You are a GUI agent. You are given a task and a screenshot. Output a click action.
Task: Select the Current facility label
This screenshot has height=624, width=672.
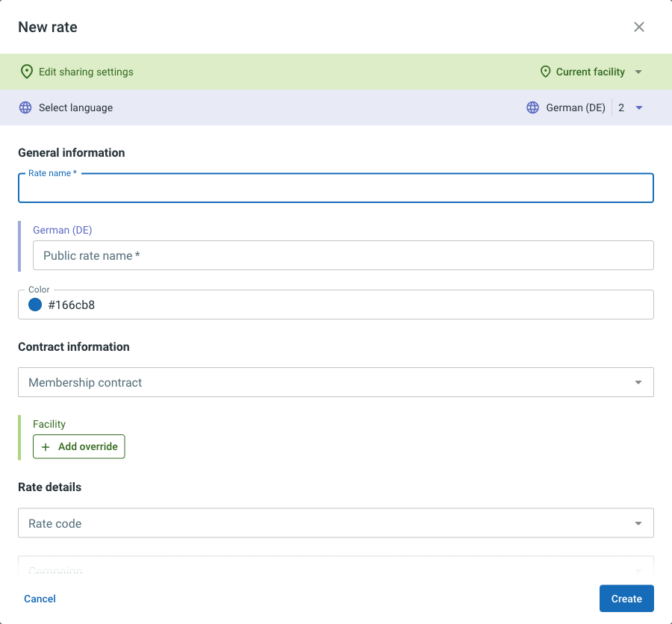point(590,72)
